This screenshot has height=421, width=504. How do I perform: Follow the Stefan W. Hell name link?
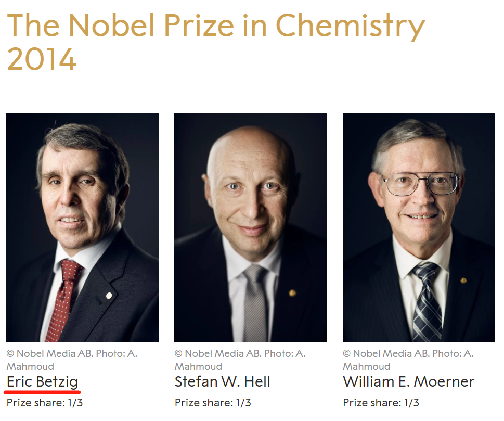pyautogui.click(x=222, y=381)
